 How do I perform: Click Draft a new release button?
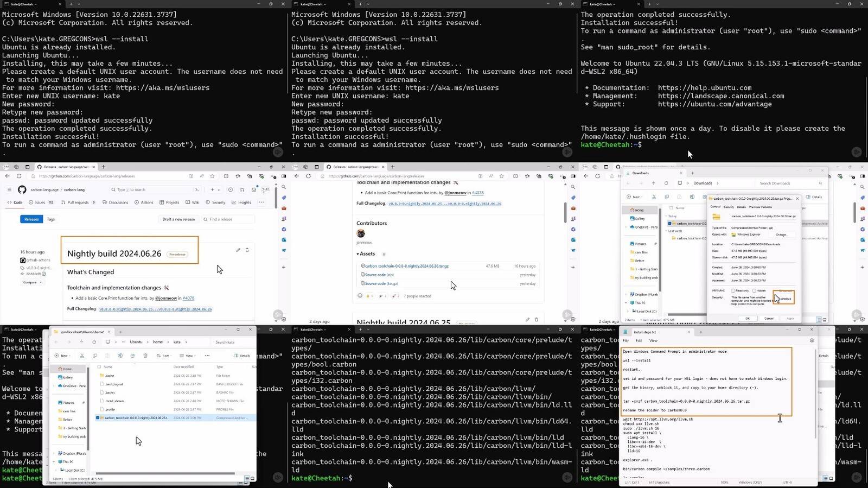tap(178, 219)
